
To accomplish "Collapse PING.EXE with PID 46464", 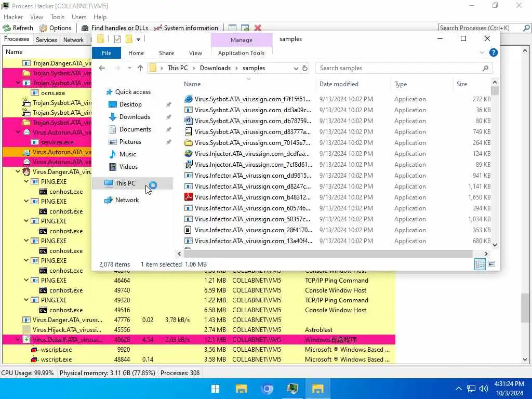I will (26, 280).
